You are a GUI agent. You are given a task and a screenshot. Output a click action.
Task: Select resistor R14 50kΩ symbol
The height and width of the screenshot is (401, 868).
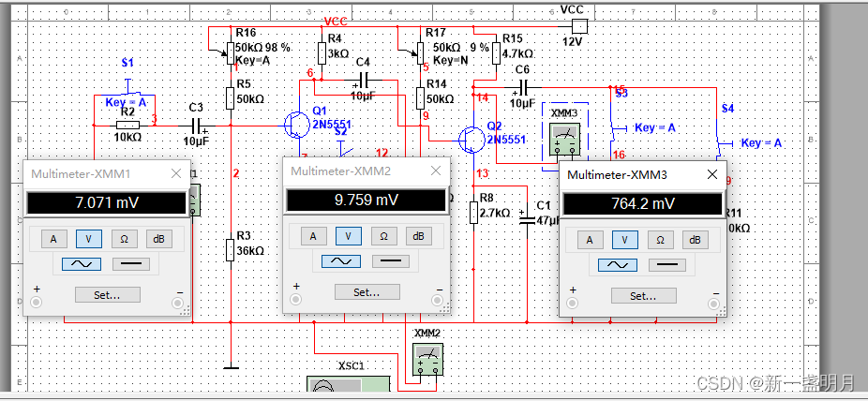420,98
